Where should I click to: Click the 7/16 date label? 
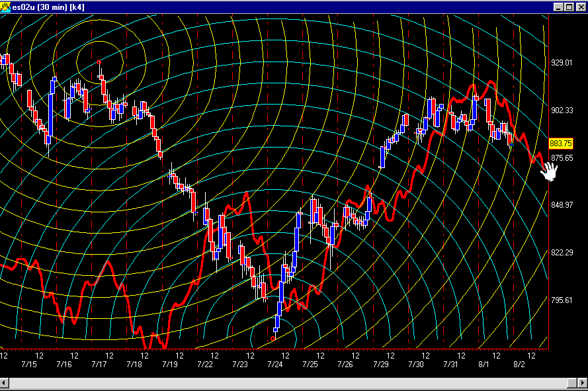pyautogui.click(x=64, y=365)
